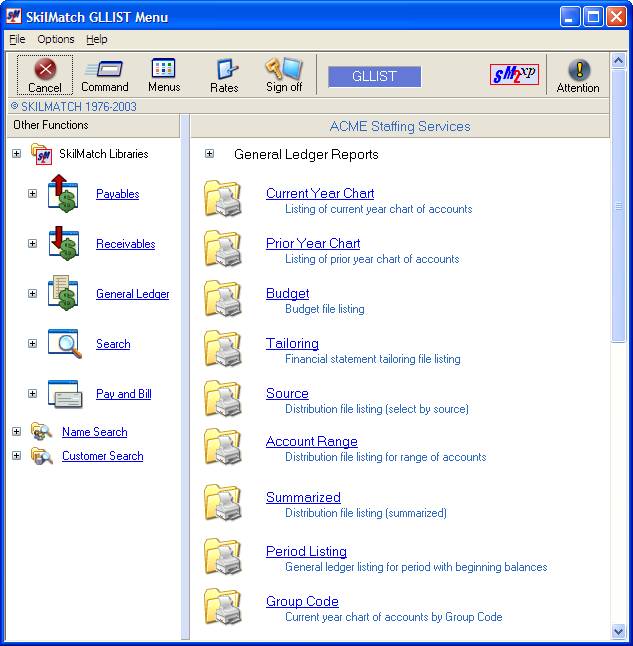633x646 pixels.
Task: Open the Command toolbar icon
Action: pos(105,69)
